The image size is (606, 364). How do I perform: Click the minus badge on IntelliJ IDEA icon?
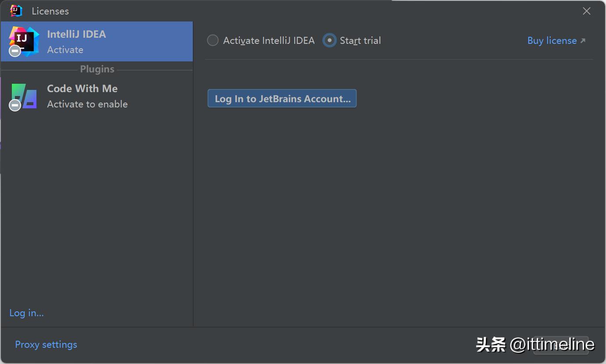pos(15,51)
